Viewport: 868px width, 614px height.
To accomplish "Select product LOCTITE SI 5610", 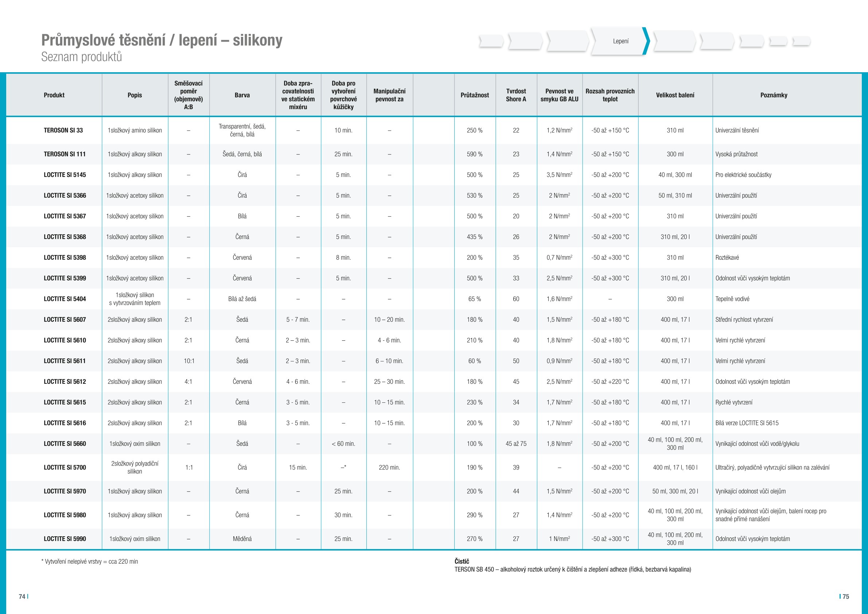I will 65,340.
